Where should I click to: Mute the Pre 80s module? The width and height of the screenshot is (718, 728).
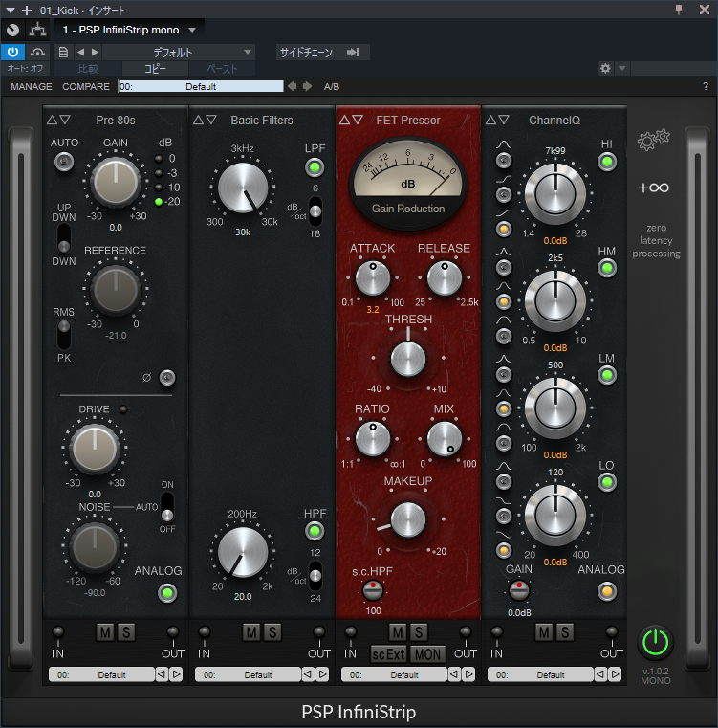tap(105, 632)
